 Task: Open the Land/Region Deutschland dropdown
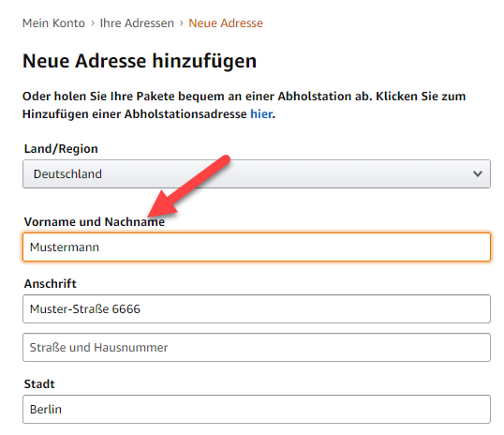point(257,173)
